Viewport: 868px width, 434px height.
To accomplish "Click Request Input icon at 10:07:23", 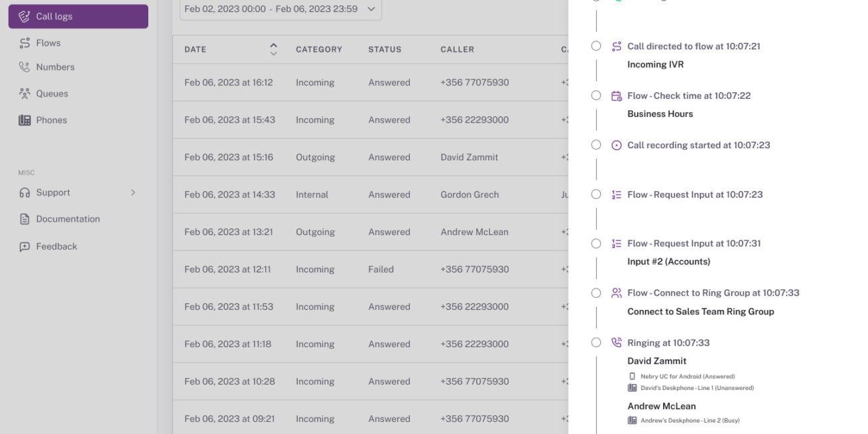I will pyautogui.click(x=616, y=194).
